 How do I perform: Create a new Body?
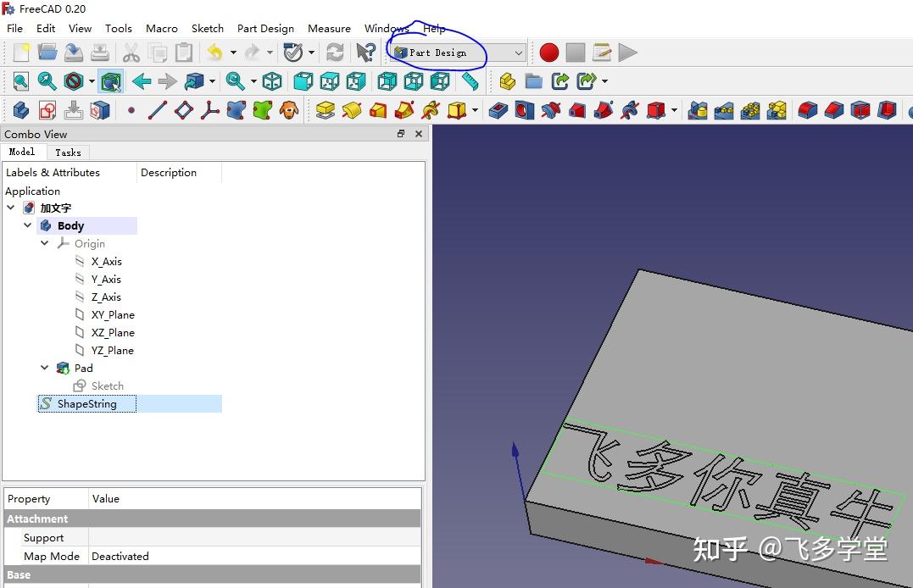pyautogui.click(x=19, y=110)
